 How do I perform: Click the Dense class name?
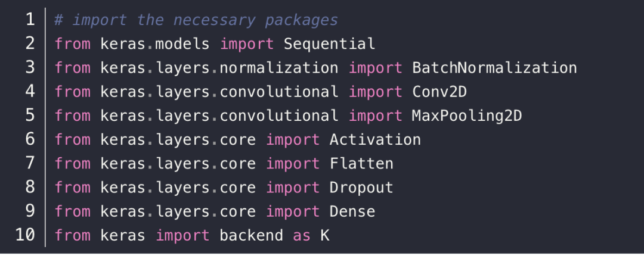point(352,211)
